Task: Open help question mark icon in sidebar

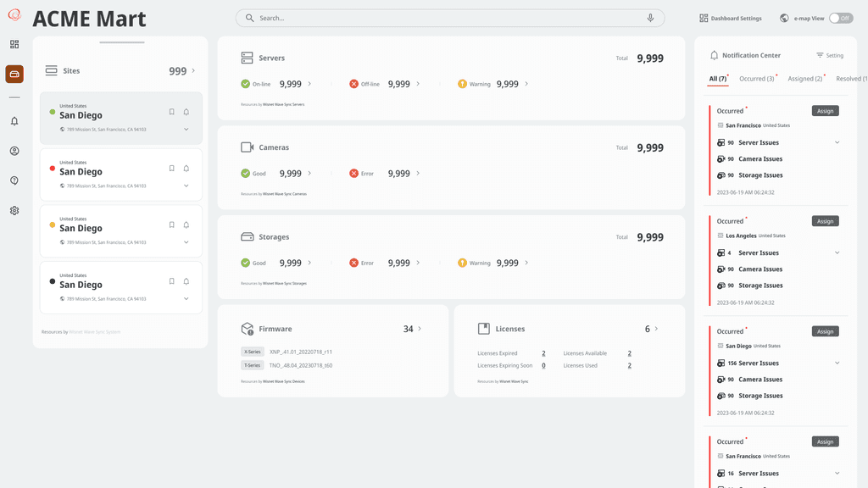Action: coord(14,180)
